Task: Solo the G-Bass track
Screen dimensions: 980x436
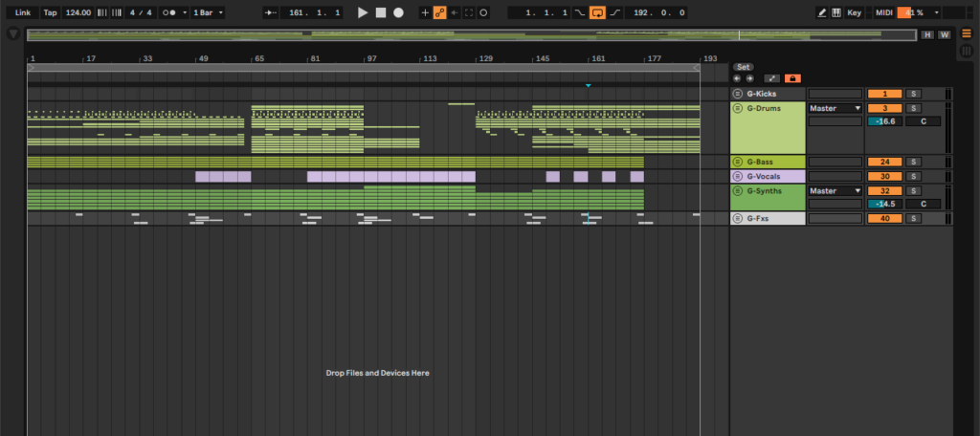Action: click(914, 163)
